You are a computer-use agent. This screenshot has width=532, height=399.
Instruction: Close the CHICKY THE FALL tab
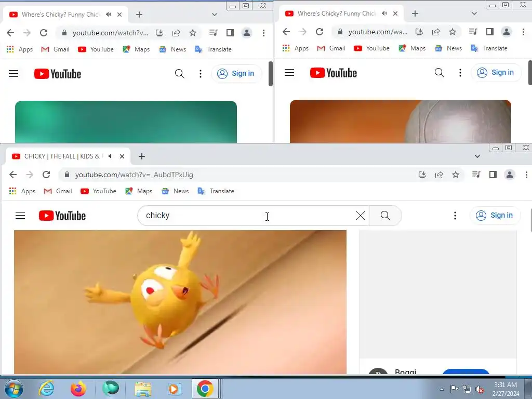(122, 156)
